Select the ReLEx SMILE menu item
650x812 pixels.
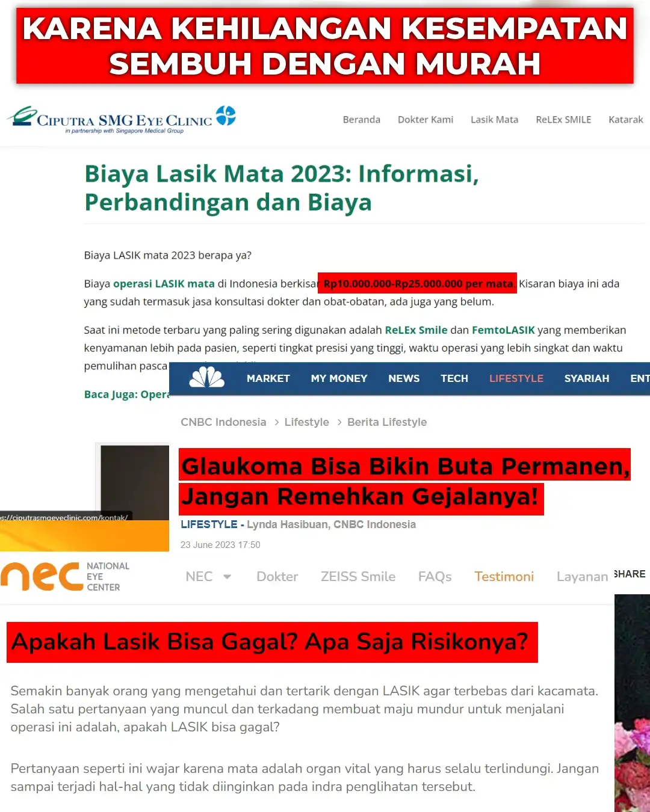tap(563, 120)
